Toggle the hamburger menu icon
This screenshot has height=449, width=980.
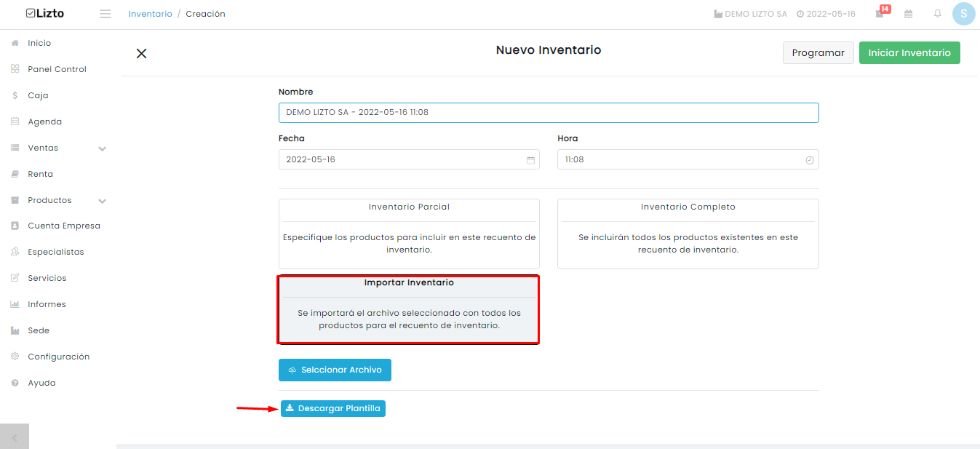pyautogui.click(x=105, y=14)
